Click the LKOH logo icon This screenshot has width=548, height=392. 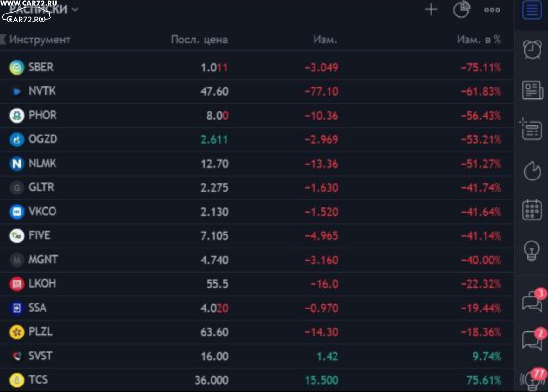coord(16,284)
